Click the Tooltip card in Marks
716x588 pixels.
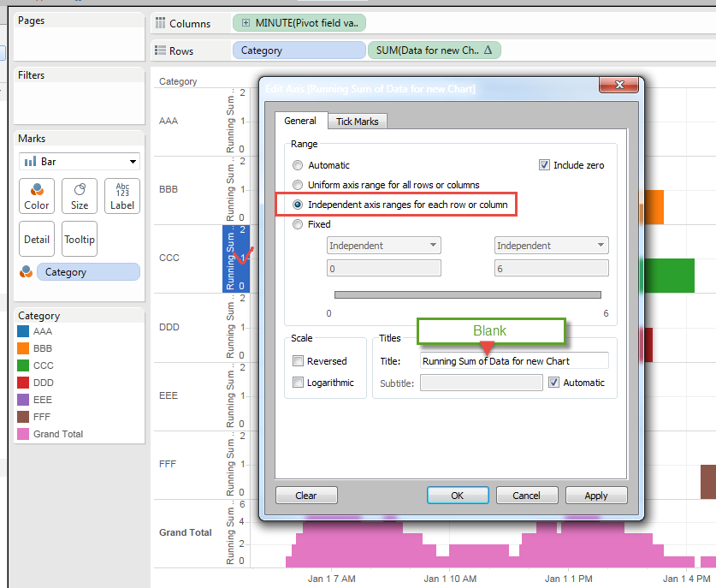tap(80, 239)
